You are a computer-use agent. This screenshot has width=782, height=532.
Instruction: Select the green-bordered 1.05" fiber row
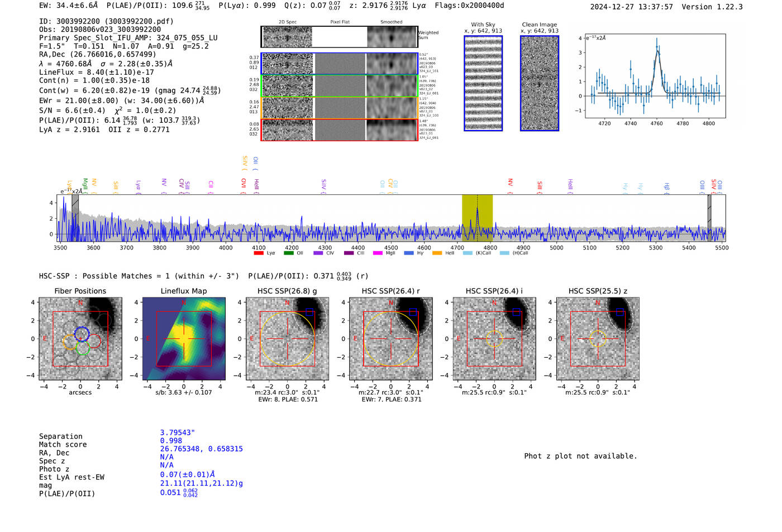click(x=339, y=85)
